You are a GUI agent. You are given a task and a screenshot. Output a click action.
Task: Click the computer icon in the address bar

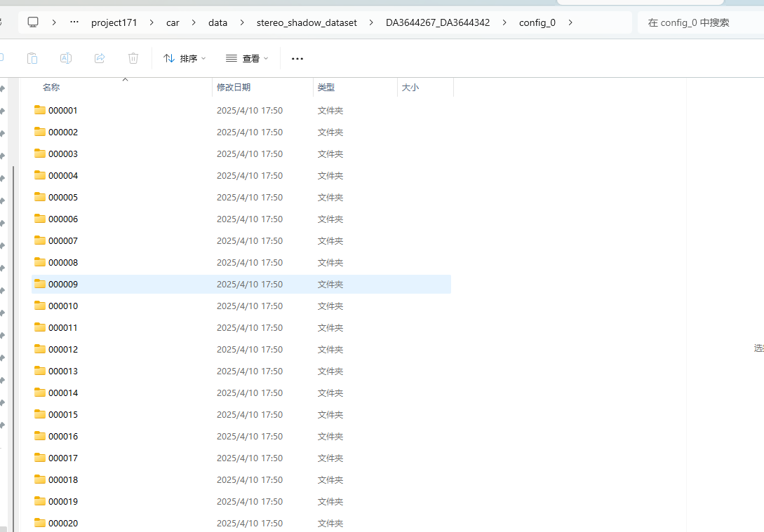tap(32, 22)
